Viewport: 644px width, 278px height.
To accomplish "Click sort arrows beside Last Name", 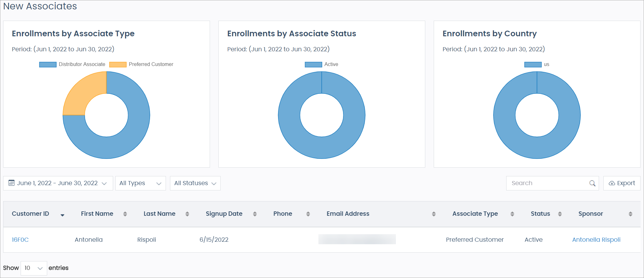I will 187,214.
